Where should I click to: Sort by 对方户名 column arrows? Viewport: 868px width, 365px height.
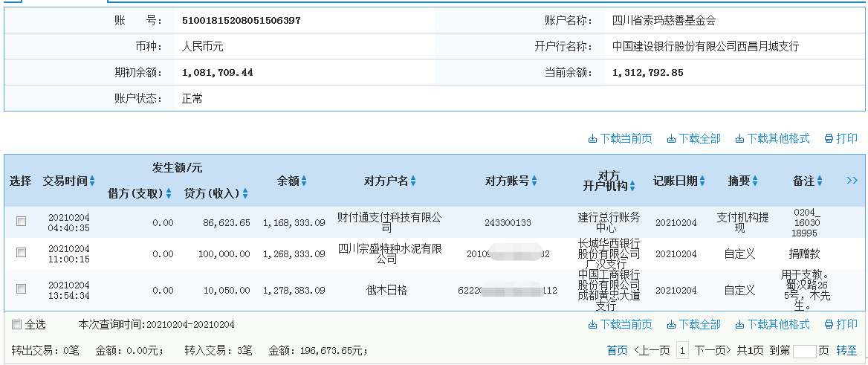413,181
